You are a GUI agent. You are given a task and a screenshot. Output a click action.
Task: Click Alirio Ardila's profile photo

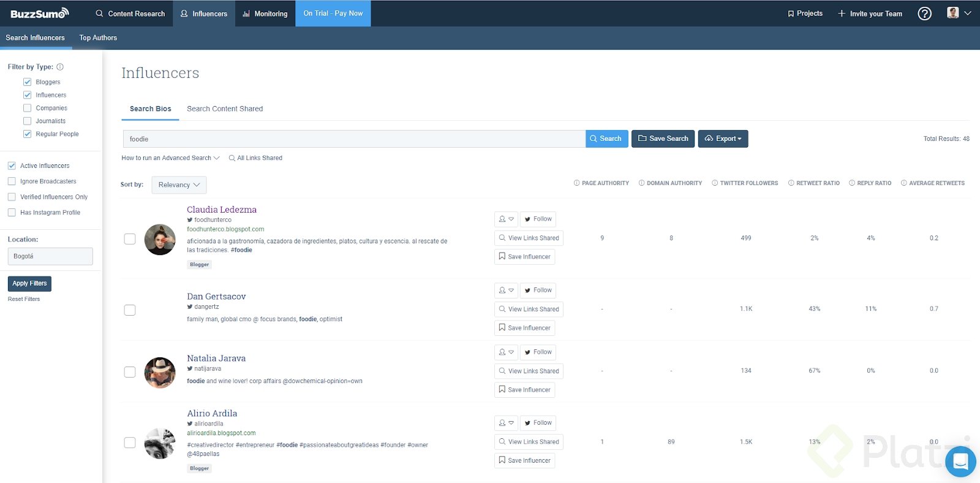[160, 443]
